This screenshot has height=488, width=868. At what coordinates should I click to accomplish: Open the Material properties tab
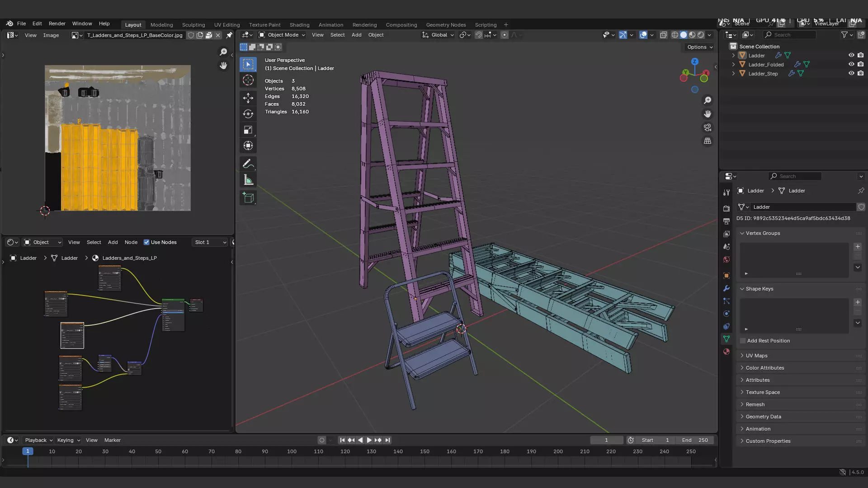(x=726, y=352)
